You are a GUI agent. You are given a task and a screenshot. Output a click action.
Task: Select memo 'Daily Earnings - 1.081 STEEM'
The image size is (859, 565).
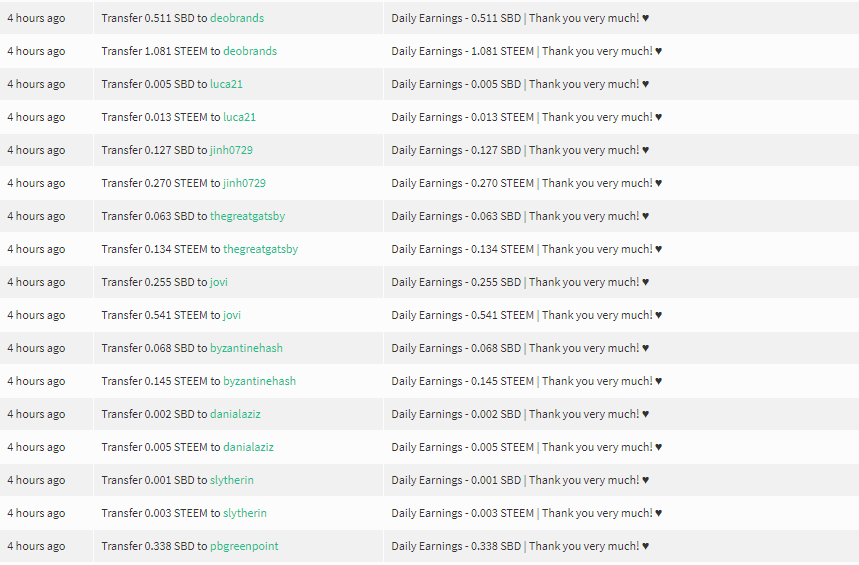coord(462,51)
